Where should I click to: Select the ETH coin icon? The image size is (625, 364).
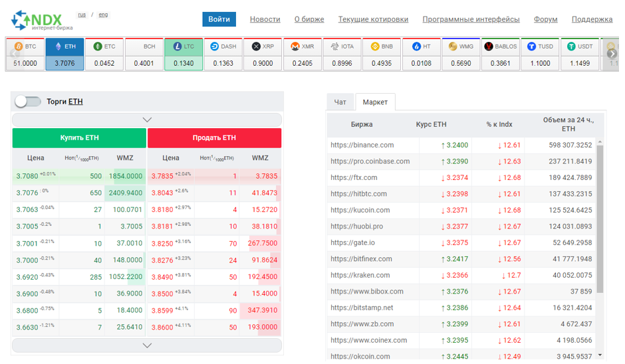tap(59, 46)
